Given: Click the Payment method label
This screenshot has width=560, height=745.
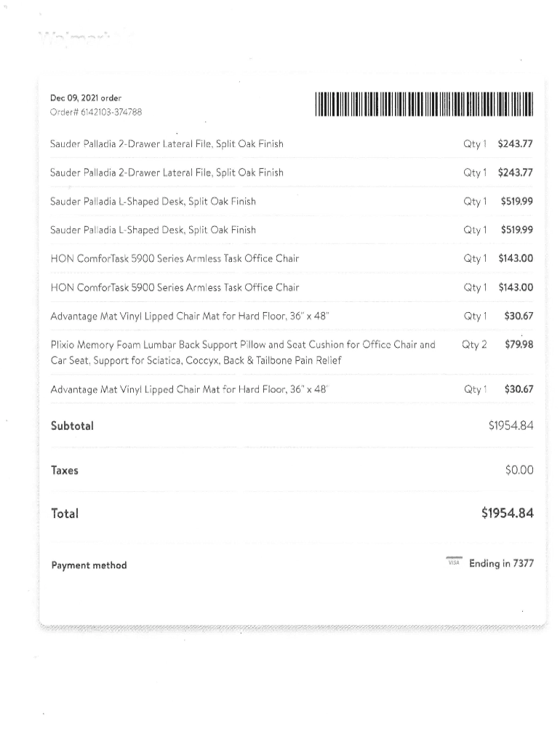Looking at the screenshot, I should pos(89,565).
